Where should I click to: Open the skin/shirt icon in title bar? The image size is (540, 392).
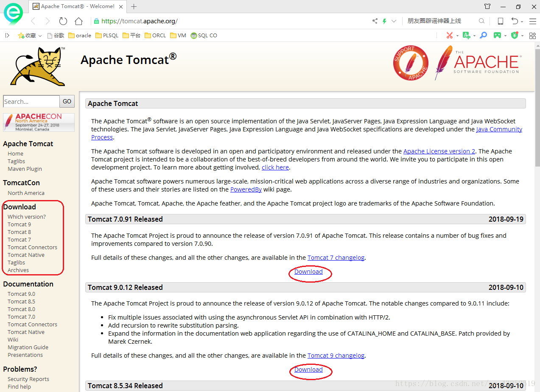coord(487,6)
